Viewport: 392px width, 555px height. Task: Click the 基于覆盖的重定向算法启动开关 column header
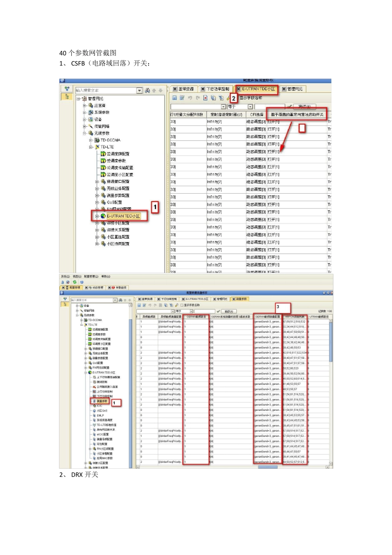click(297, 114)
